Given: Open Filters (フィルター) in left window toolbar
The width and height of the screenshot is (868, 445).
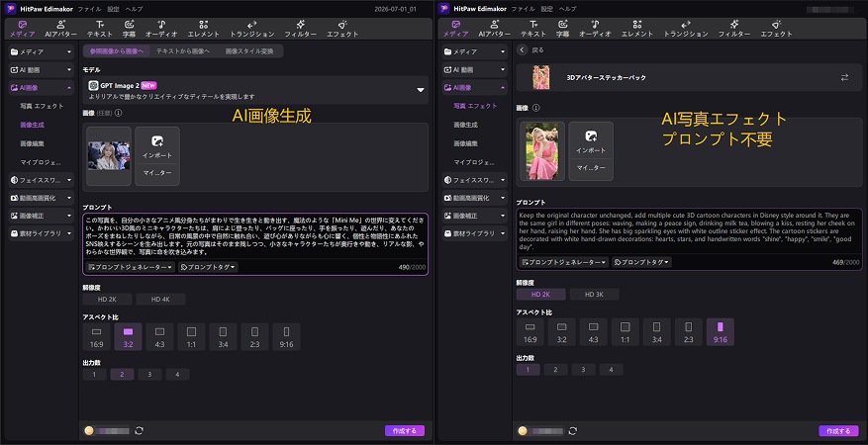Looking at the screenshot, I should (301, 29).
